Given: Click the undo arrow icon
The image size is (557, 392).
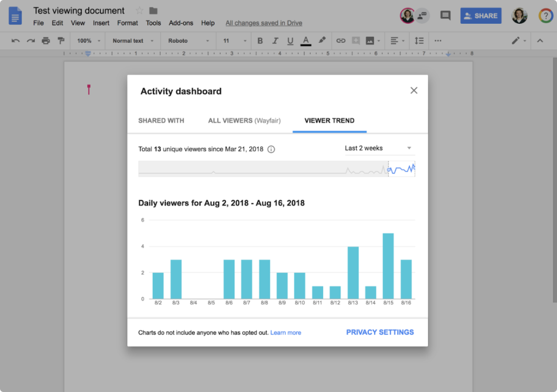Looking at the screenshot, I should pos(16,41).
